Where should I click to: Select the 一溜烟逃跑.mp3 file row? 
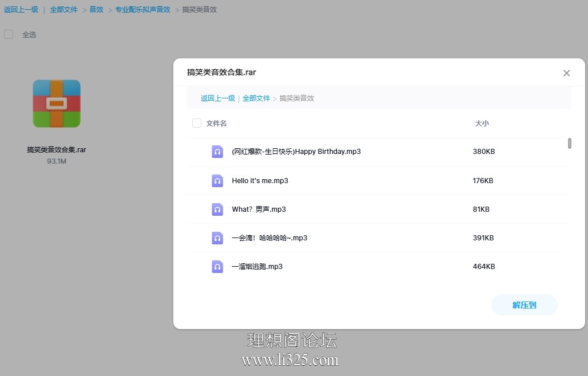[x=378, y=267]
